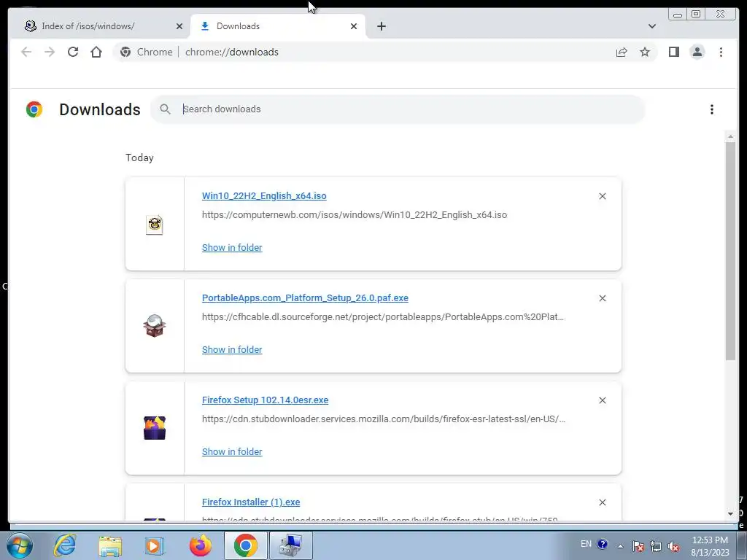Click the downloads page scrollbar thumb

[x=730, y=251]
